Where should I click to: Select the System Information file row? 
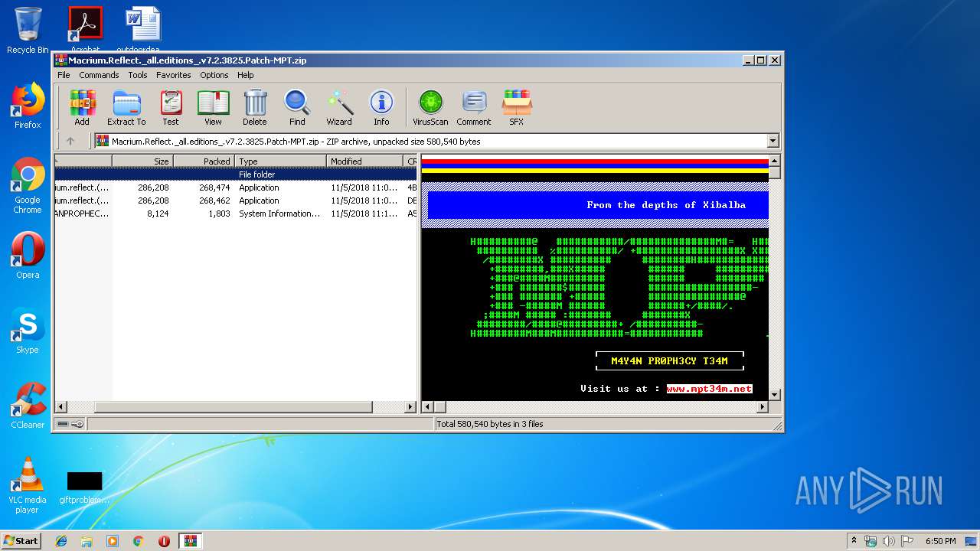pos(236,214)
